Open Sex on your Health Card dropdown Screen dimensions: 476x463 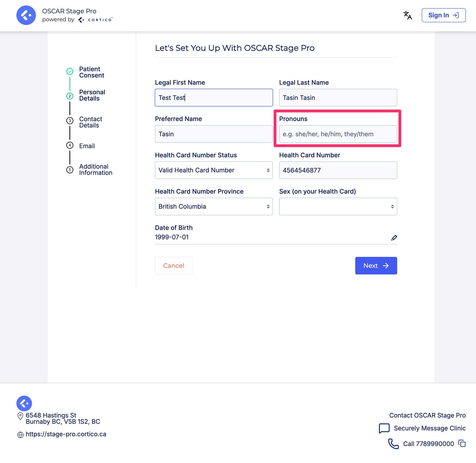click(338, 207)
